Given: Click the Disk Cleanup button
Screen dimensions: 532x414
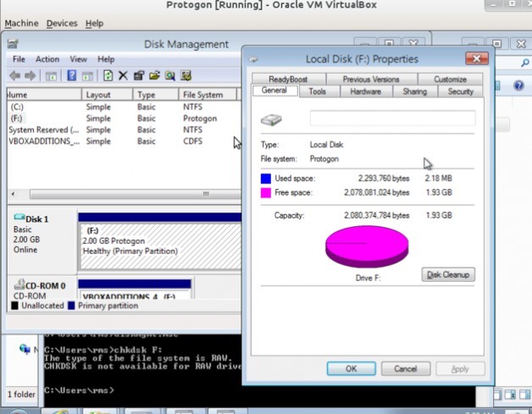Looking at the screenshot, I should click(x=448, y=274).
